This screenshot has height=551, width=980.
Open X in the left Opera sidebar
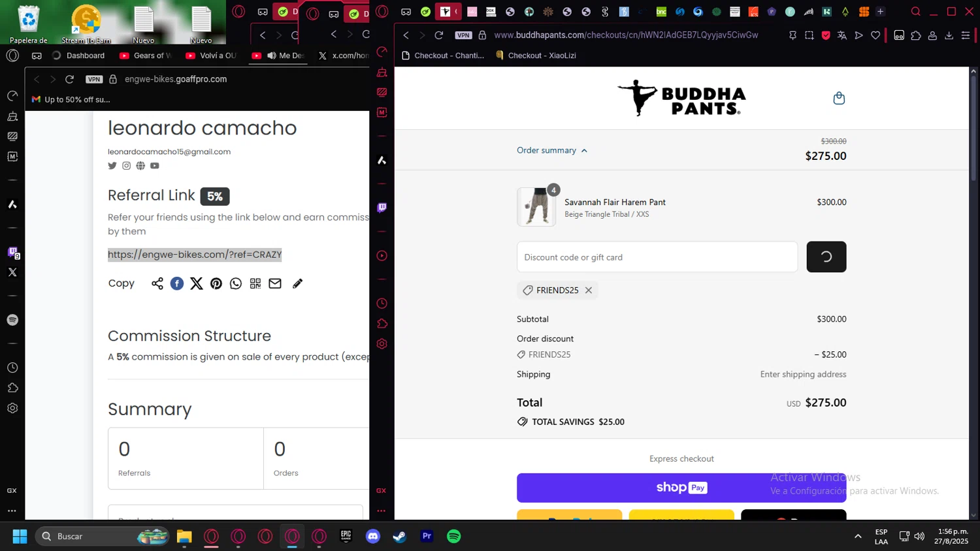coord(12,272)
